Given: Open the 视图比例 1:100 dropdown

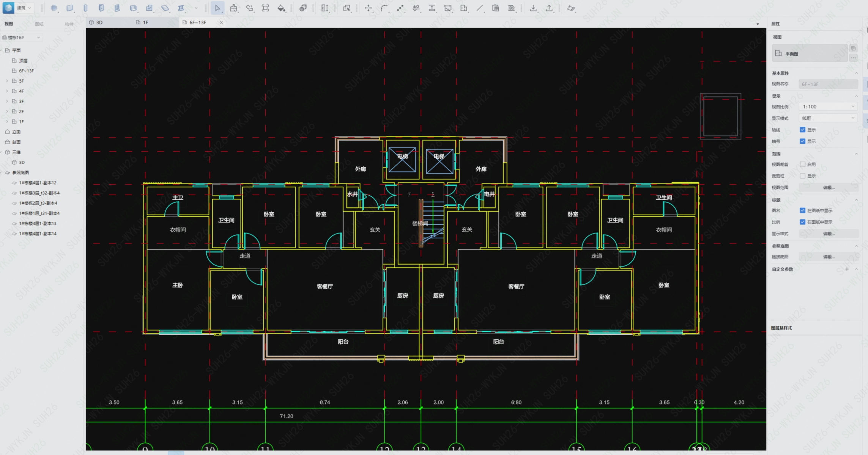Looking at the screenshot, I should pos(828,107).
